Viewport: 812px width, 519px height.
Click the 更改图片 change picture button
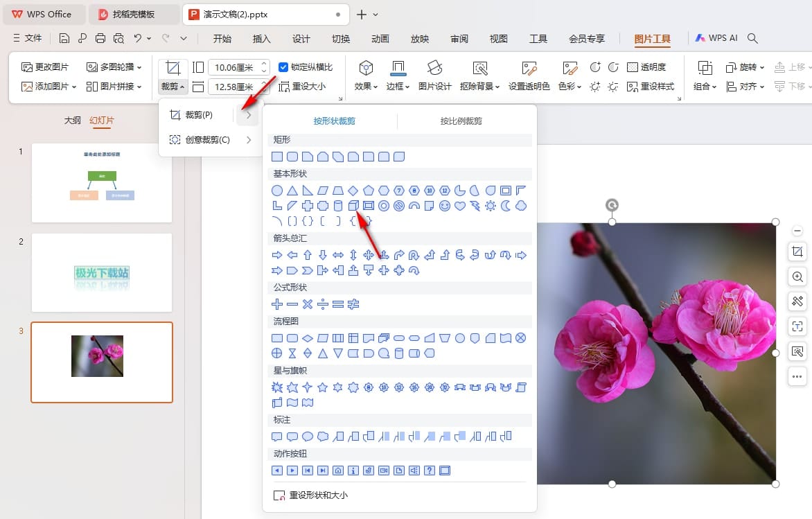coord(44,67)
